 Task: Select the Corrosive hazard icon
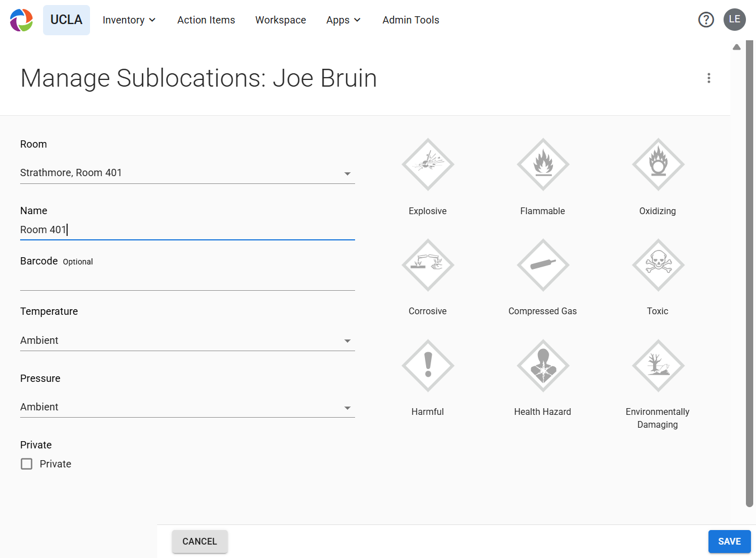tap(428, 265)
